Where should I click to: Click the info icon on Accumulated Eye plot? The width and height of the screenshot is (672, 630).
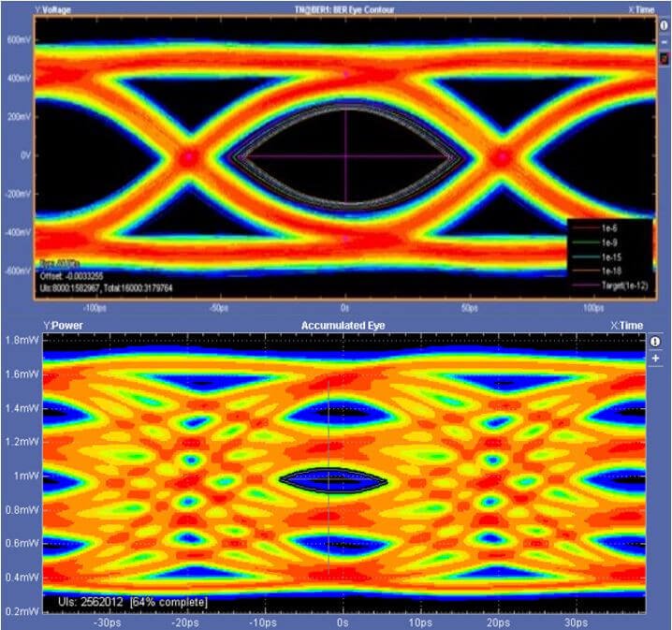(655, 342)
